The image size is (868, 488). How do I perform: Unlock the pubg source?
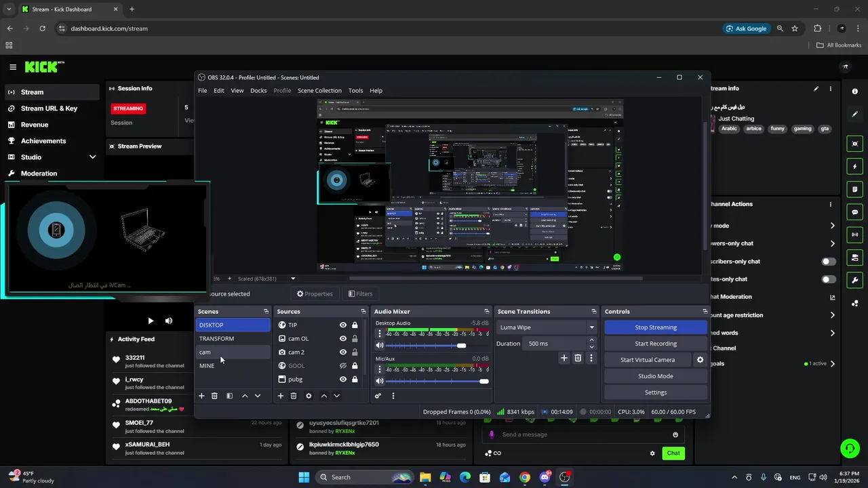tap(355, 379)
